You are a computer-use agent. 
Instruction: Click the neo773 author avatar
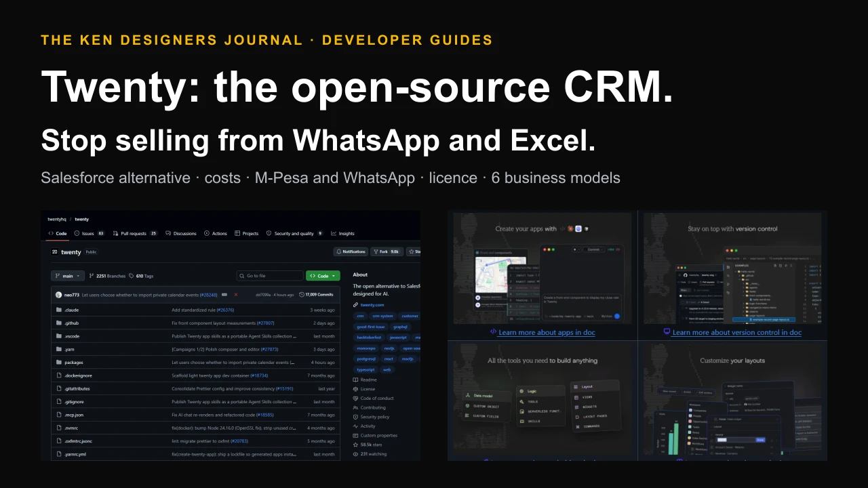59,295
